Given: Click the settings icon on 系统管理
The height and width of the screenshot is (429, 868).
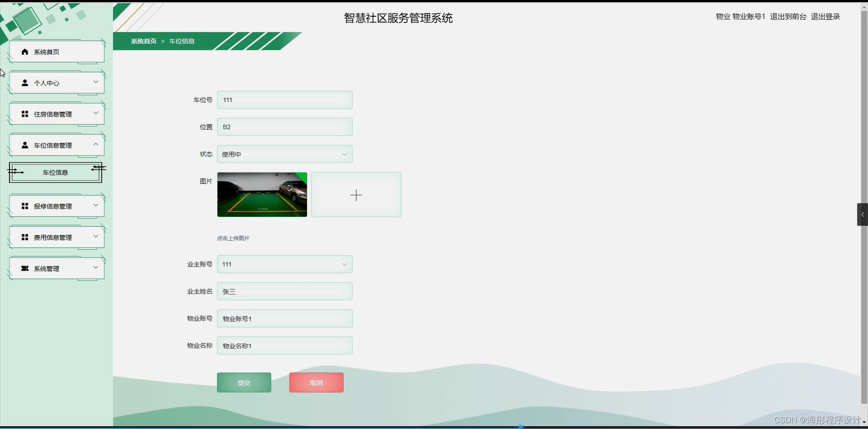Looking at the screenshot, I should point(25,268).
